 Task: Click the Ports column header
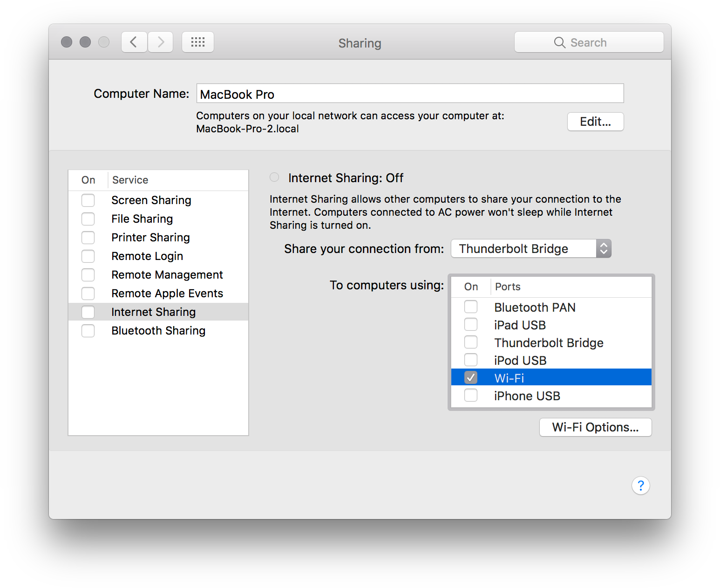pos(571,287)
